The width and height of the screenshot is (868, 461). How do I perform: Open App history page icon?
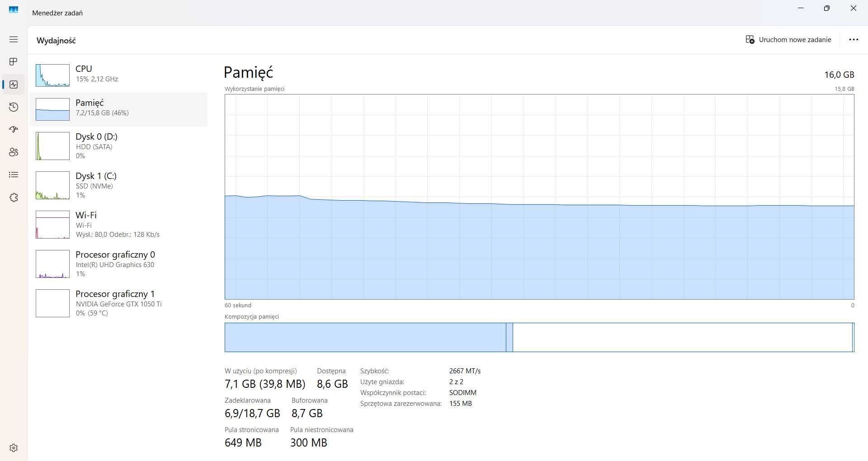14,107
